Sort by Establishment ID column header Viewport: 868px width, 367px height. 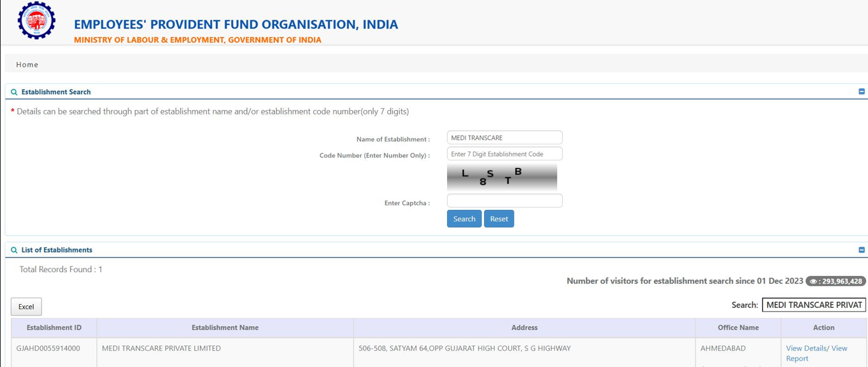[54, 328]
